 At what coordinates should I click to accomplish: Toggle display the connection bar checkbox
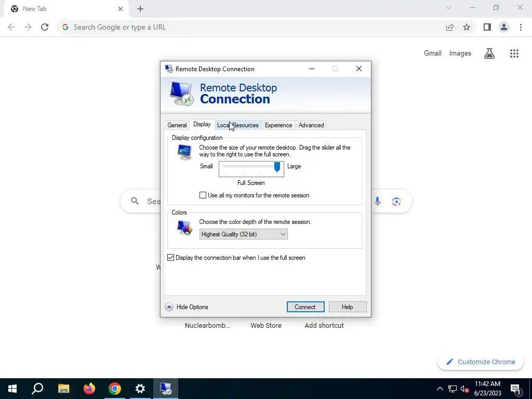coord(170,258)
